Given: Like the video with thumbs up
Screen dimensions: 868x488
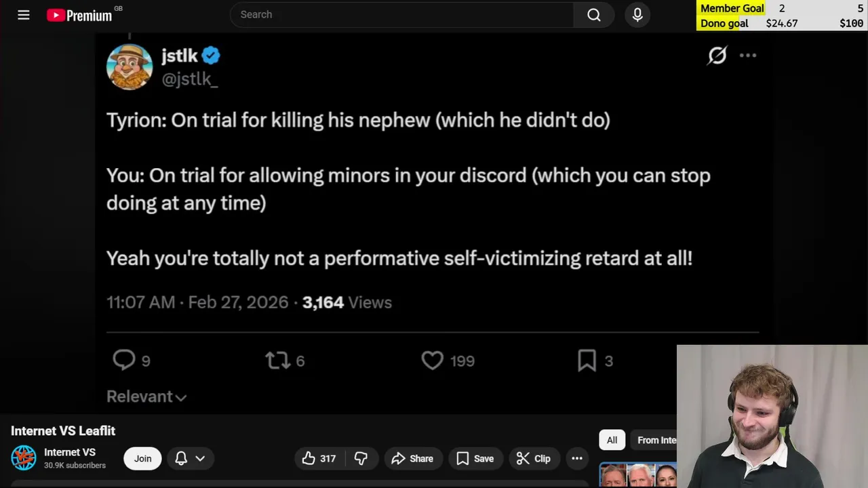Looking at the screenshot, I should pyautogui.click(x=319, y=459).
